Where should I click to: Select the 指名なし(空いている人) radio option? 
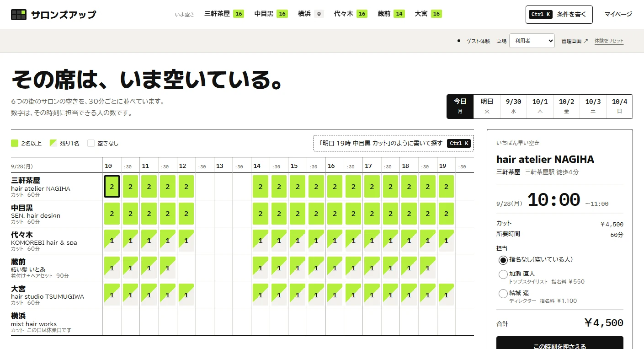(x=503, y=260)
